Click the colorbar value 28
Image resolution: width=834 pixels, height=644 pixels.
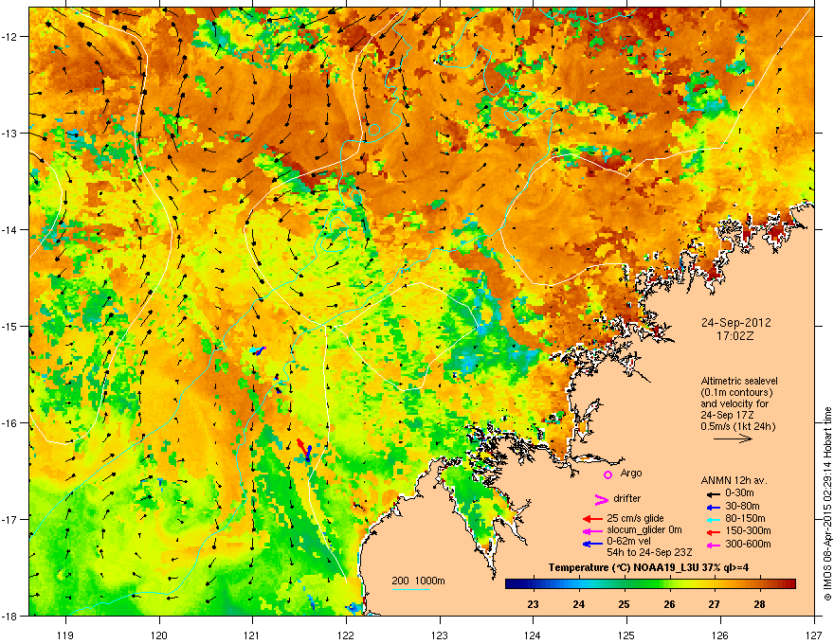[x=759, y=604]
